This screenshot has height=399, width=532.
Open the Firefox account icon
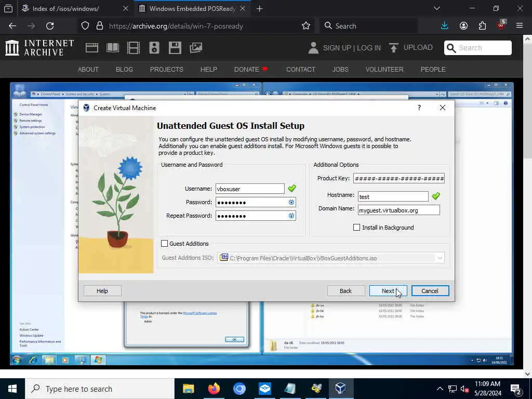(x=463, y=26)
